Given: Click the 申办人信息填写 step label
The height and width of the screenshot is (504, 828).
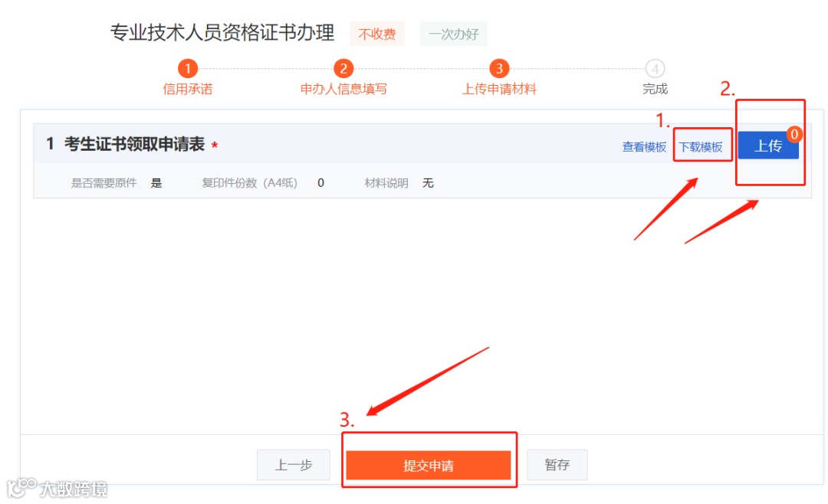Looking at the screenshot, I should click(x=343, y=89).
